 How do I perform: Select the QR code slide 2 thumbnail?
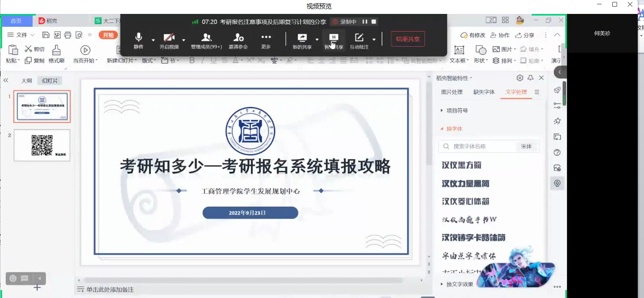click(42, 145)
